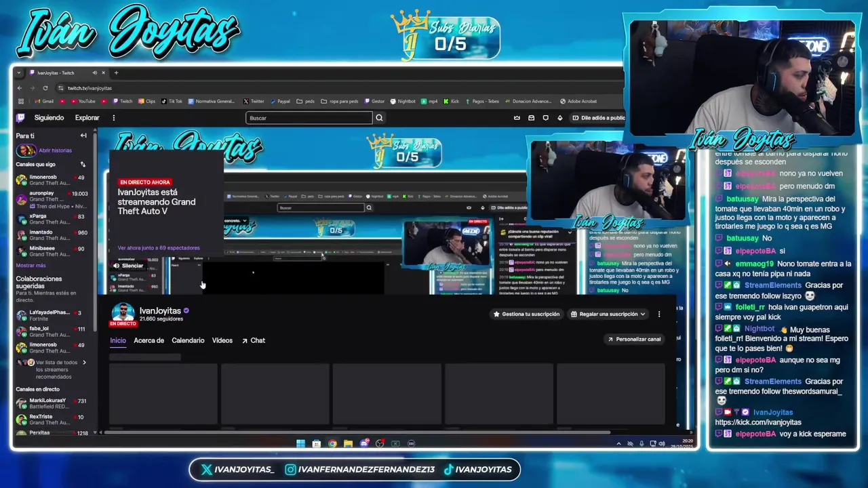Screen dimensions: 868x488
Task: Open the Twitch header three-dot menu
Action: coord(113,118)
